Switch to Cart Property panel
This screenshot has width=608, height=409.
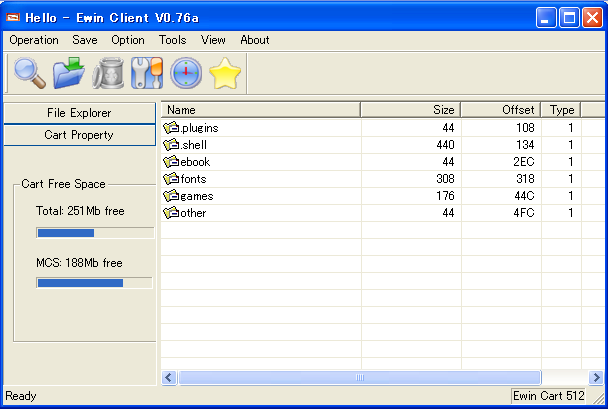pyautogui.click(x=79, y=135)
